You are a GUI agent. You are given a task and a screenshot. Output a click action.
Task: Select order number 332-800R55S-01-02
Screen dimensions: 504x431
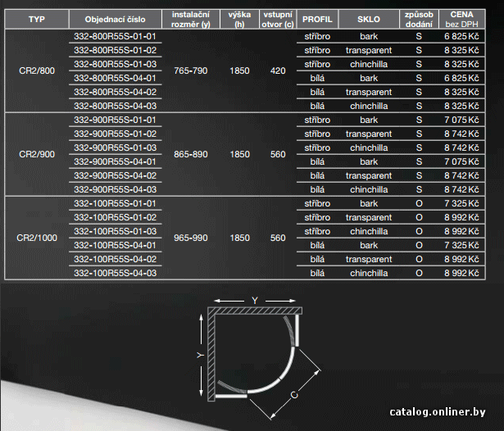115,50
